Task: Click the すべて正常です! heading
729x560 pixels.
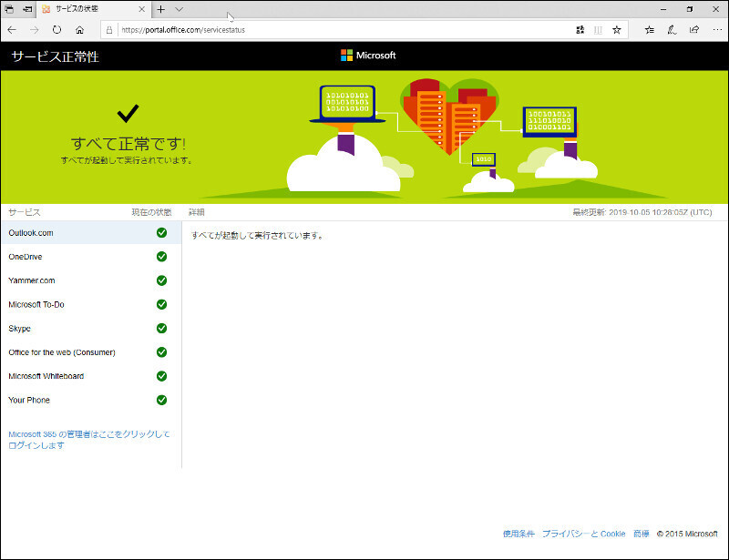Action: 128,144
